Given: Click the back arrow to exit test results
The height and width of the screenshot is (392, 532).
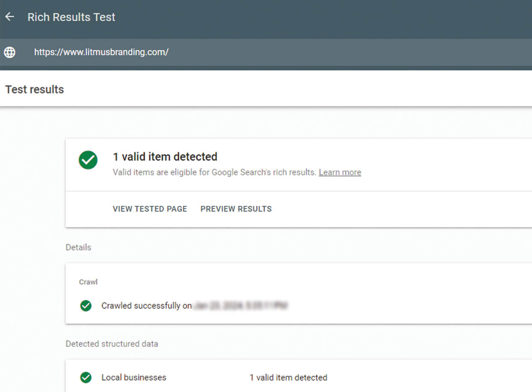Looking at the screenshot, I should coord(9,16).
